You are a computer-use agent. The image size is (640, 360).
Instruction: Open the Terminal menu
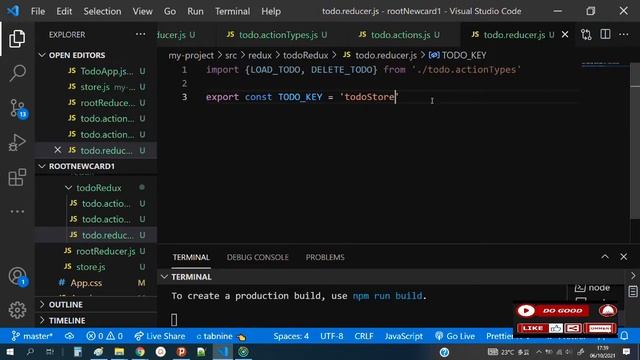coord(233,11)
